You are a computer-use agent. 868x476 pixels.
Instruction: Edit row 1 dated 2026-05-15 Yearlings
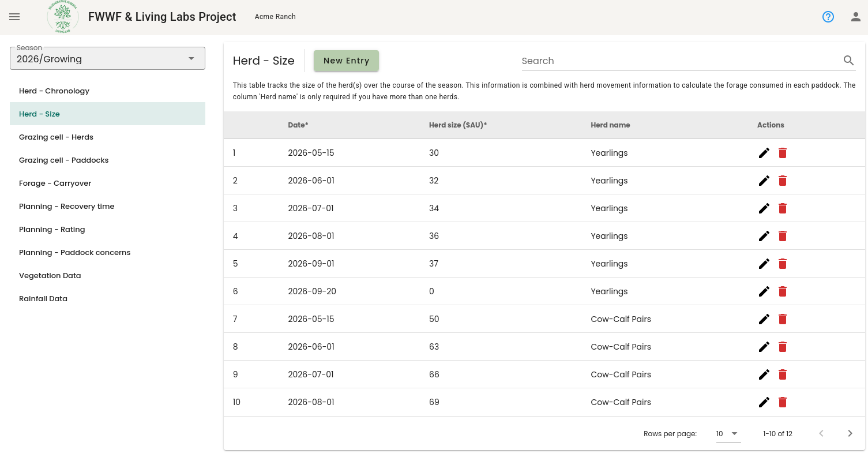764,153
